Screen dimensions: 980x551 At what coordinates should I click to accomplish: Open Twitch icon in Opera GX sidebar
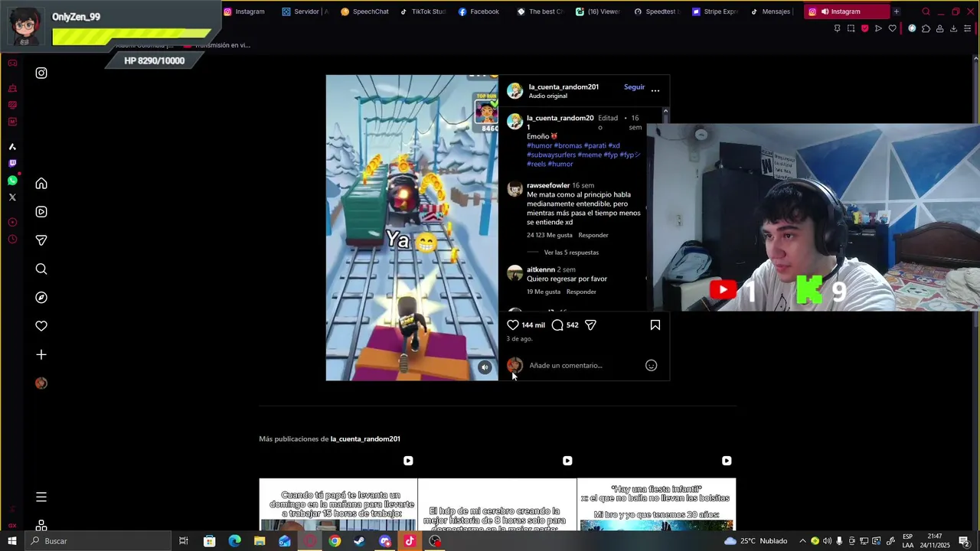click(12, 164)
